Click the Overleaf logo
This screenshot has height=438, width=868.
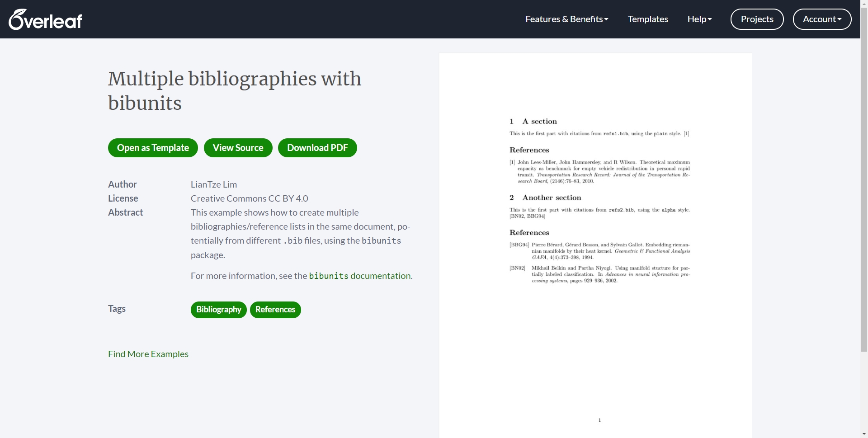45,19
